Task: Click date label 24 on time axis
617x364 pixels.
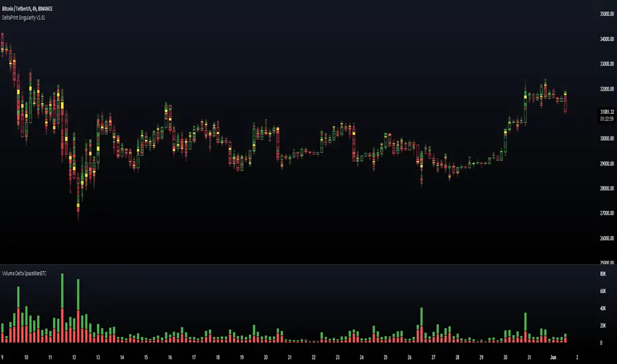Action: point(361,357)
